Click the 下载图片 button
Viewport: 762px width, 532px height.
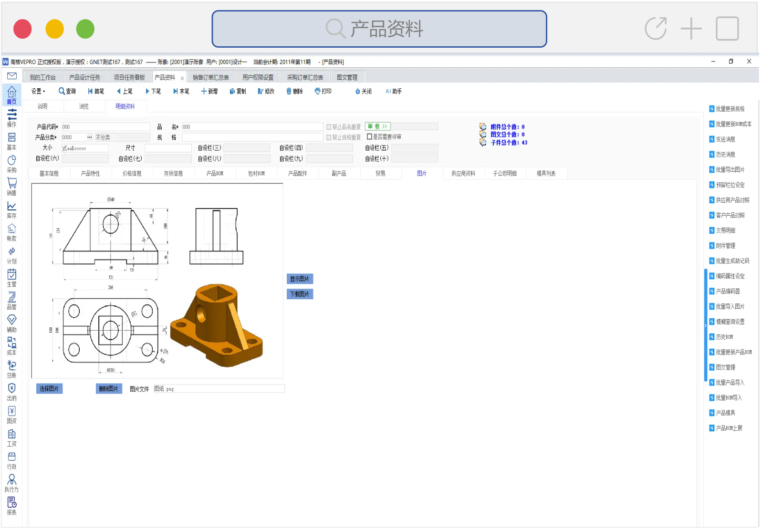[x=300, y=294]
